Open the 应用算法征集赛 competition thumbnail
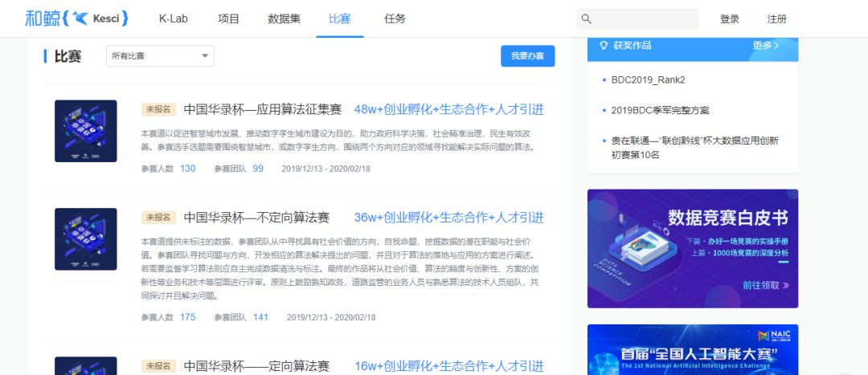Screen dimensions: 868x375 tap(86, 131)
